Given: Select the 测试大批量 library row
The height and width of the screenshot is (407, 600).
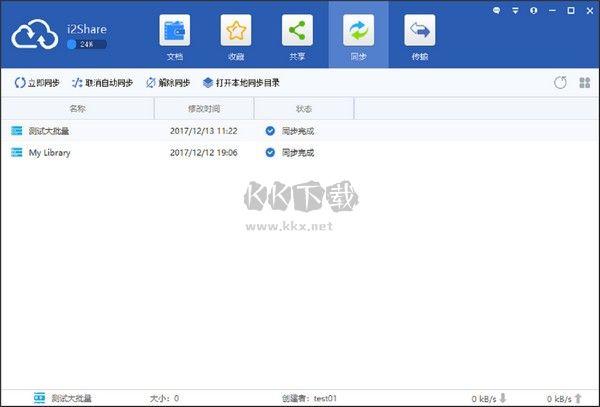Looking at the screenshot, I should [48, 131].
